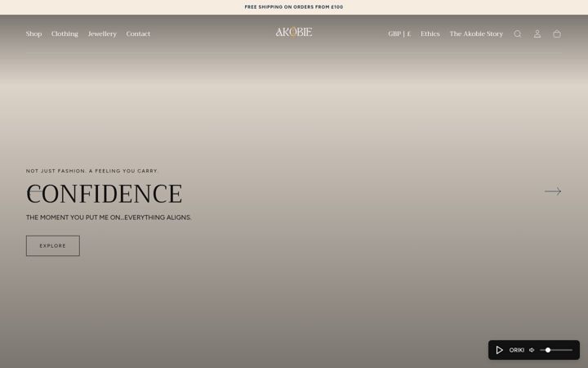This screenshot has height=368, width=588.
Task: Click the CONFIDENCE heading
Action: [x=105, y=194]
